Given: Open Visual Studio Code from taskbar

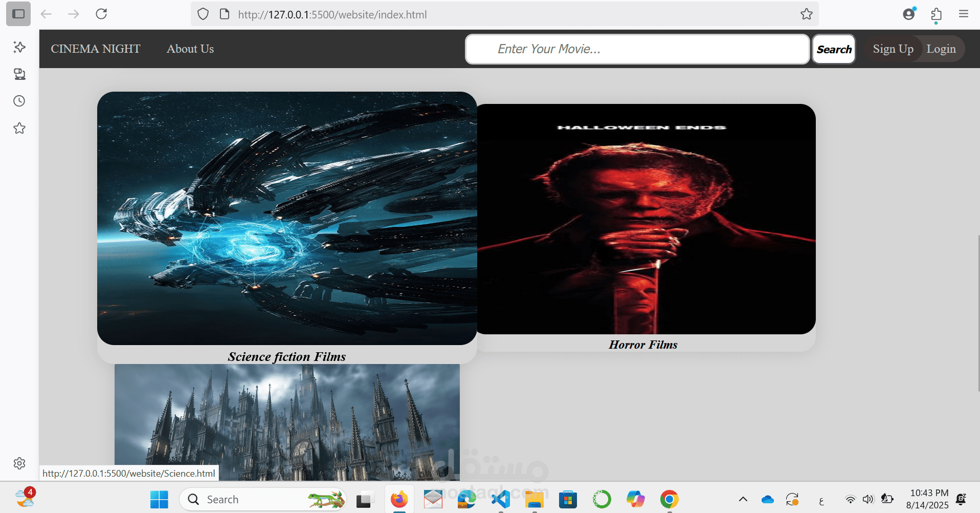Looking at the screenshot, I should click(x=501, y=499).
